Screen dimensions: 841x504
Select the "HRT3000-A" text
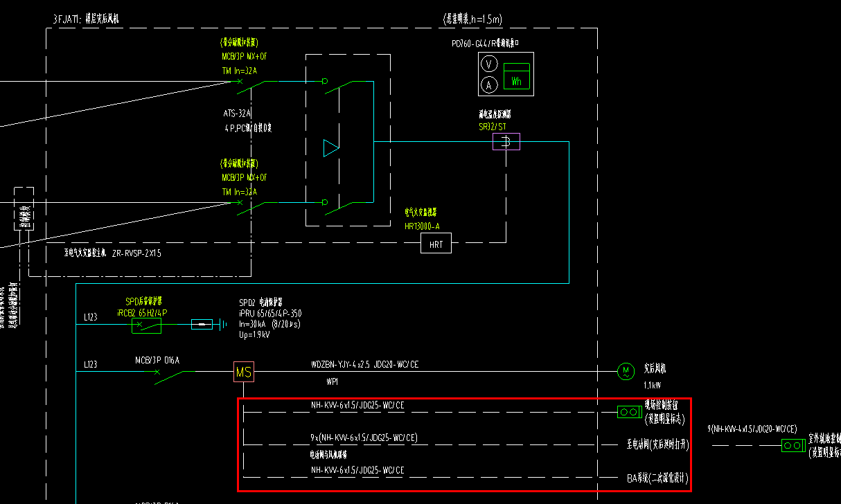[422, 226]
